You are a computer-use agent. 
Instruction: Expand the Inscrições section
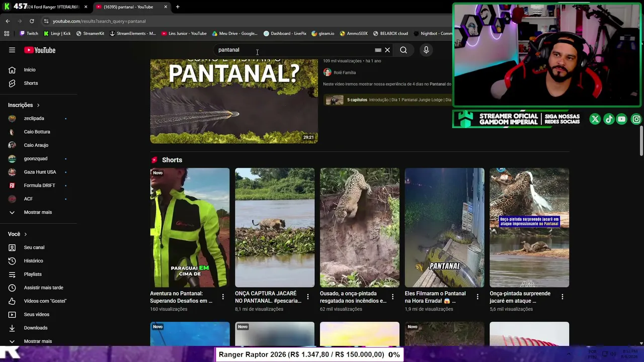coord(24,105)
